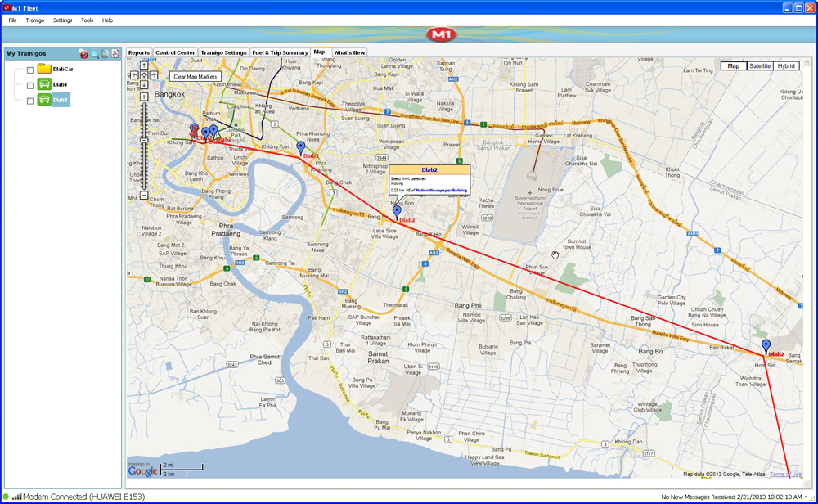This screenshot has height=504, width=818.
Task: Switch to the Control Center tab
Action: 175,52
